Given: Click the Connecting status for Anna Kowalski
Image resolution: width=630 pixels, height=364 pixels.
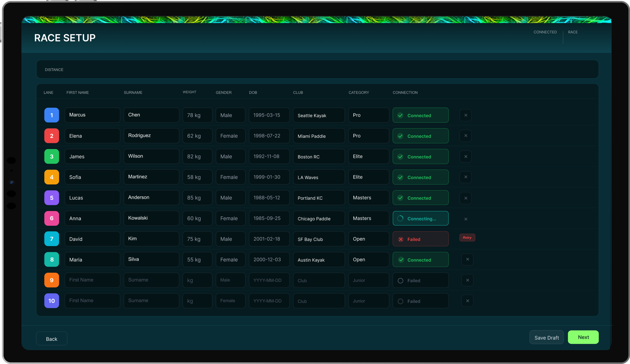Looking at the screenshot, I should [x=421, y=218].
